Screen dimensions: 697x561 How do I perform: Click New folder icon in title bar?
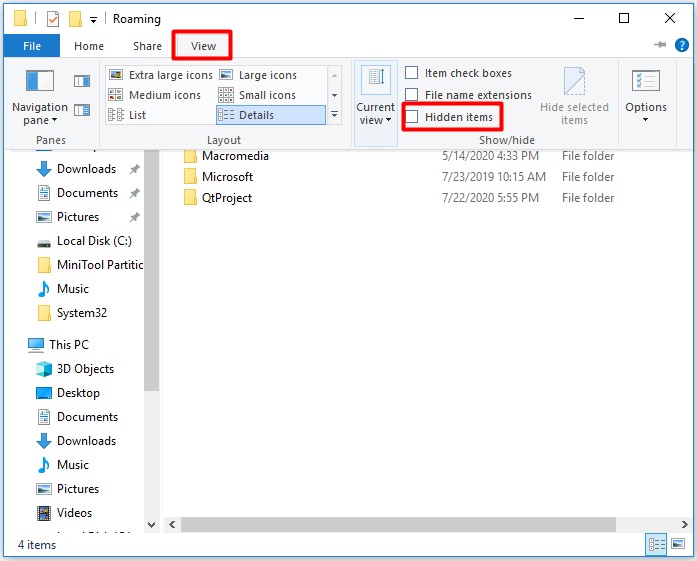(75, 19)
